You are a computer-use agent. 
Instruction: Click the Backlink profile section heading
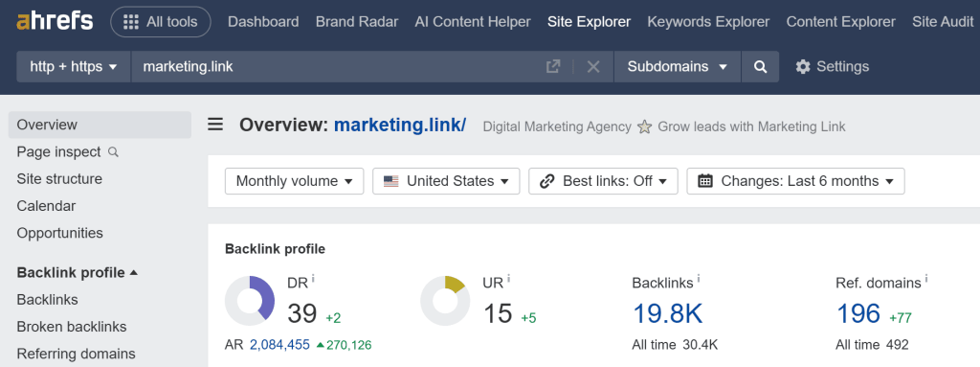point(275,249)
